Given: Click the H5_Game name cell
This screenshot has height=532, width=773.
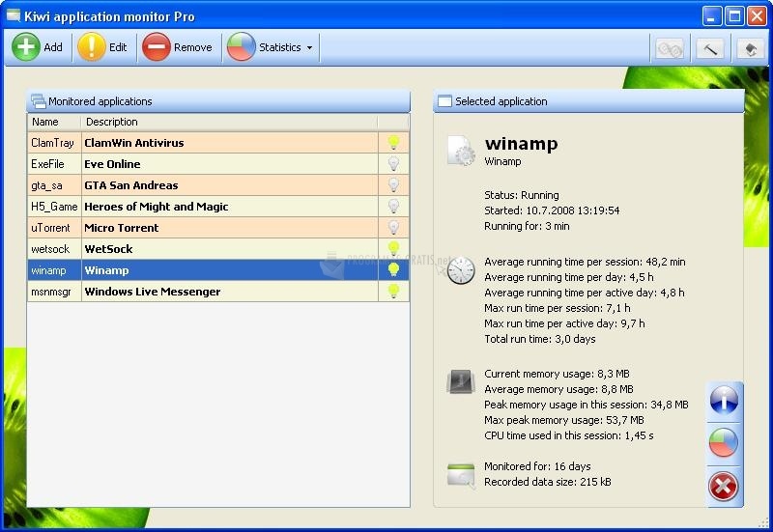Looking at the screenshot, I should click(54, 207).
